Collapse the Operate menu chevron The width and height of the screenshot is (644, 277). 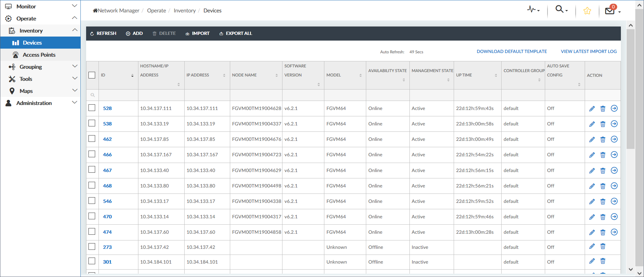[x=75, y=18]
